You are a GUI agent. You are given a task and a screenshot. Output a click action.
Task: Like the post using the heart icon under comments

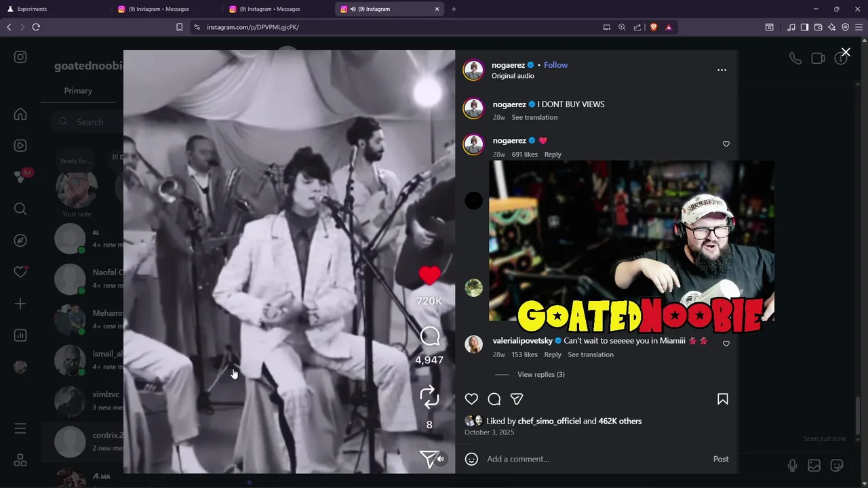click(x=471, y=399)
